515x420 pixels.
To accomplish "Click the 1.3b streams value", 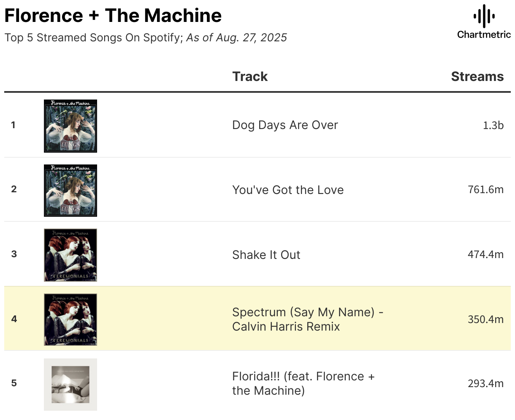I will pyautogui.click(x=493, y=125).
